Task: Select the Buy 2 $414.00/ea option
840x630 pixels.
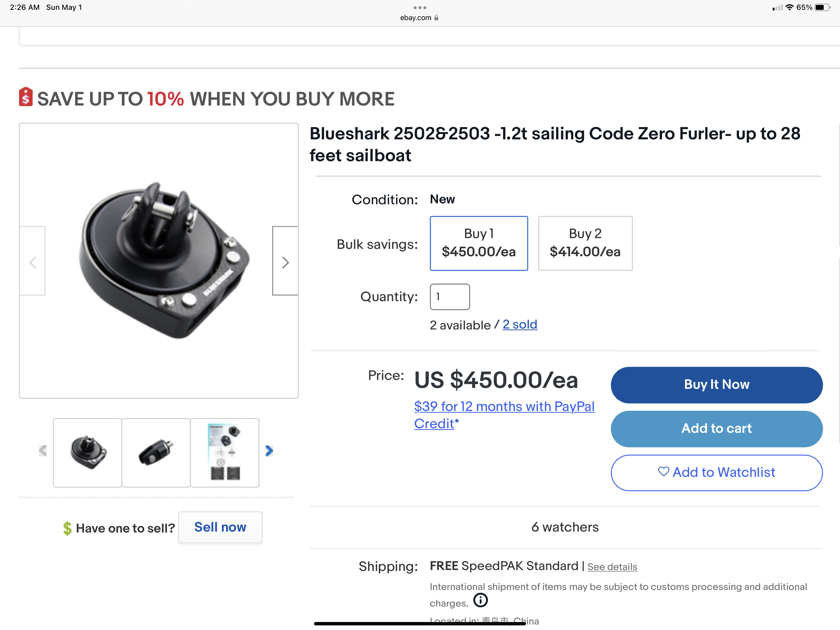Action: [585, 243]
